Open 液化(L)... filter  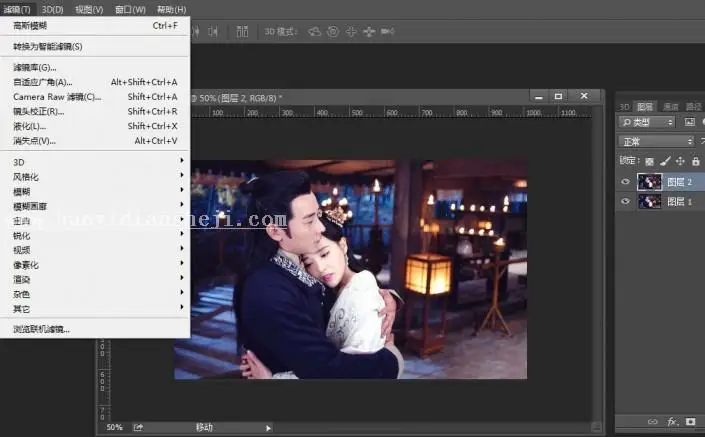(x=95, y=126)
